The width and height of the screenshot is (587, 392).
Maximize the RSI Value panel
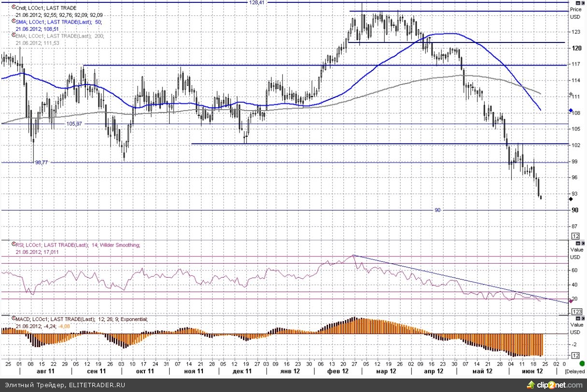[x=578, y=244]
